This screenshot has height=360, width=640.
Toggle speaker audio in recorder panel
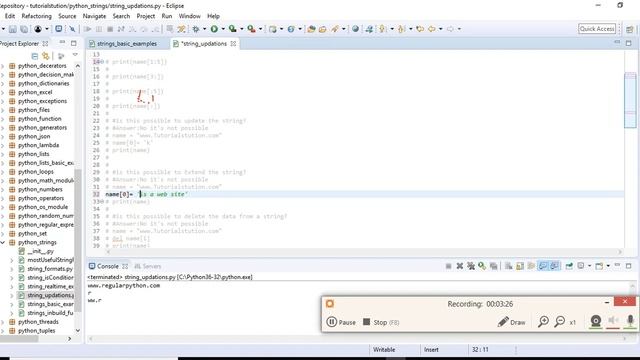point(613,321)
